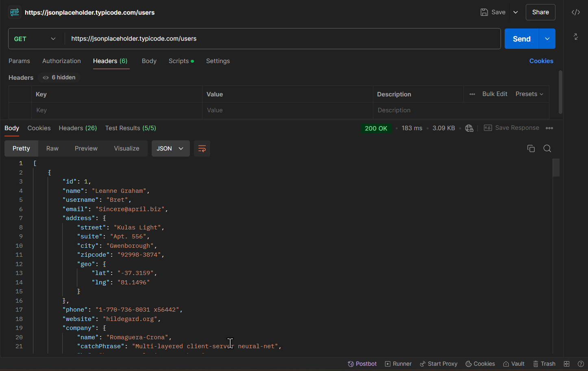
Task: Switch to Raw view
Action: [52, 148]
